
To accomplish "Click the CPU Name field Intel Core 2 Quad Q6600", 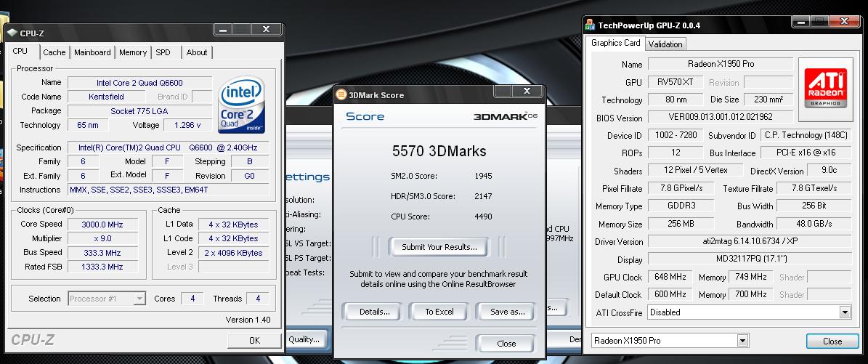I will coord(139,83).
